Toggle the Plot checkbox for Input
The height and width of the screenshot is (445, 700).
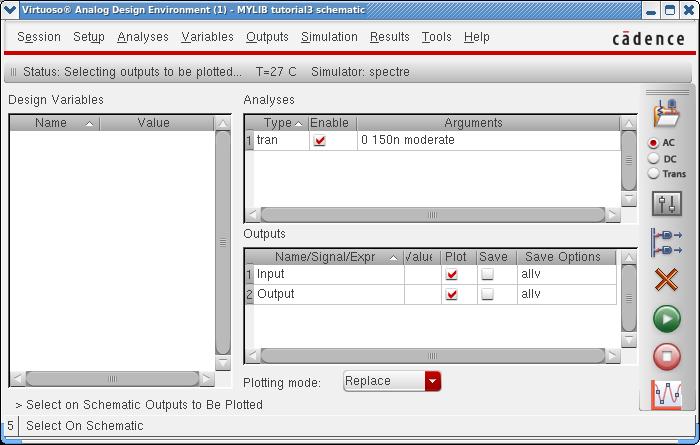click(x=451, y=274)
